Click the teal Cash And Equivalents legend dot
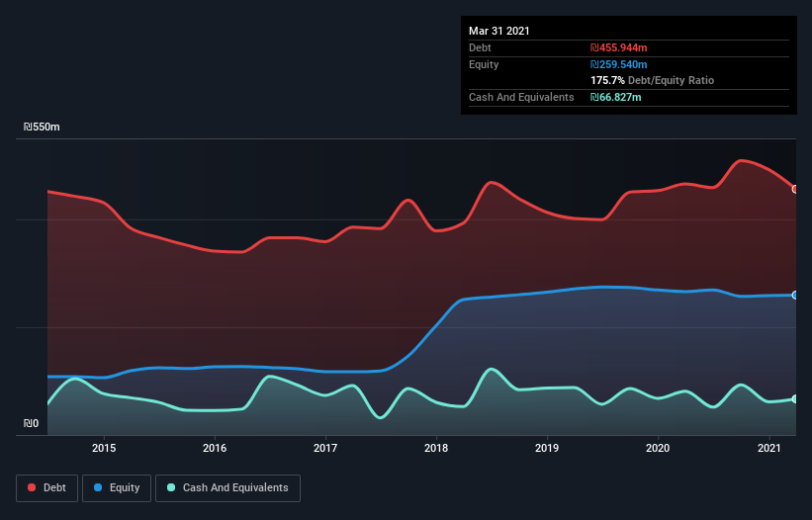The image size is (812, 520). [171, 487]
